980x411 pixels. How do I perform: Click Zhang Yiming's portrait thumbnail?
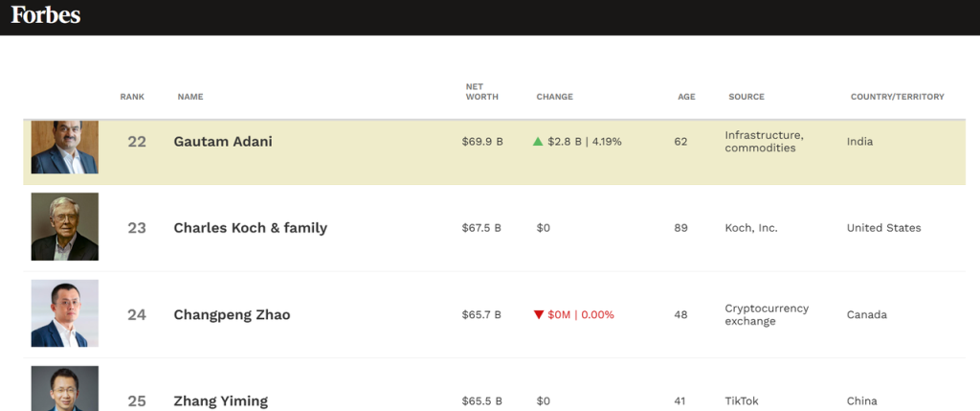click(x=64, y=389)
